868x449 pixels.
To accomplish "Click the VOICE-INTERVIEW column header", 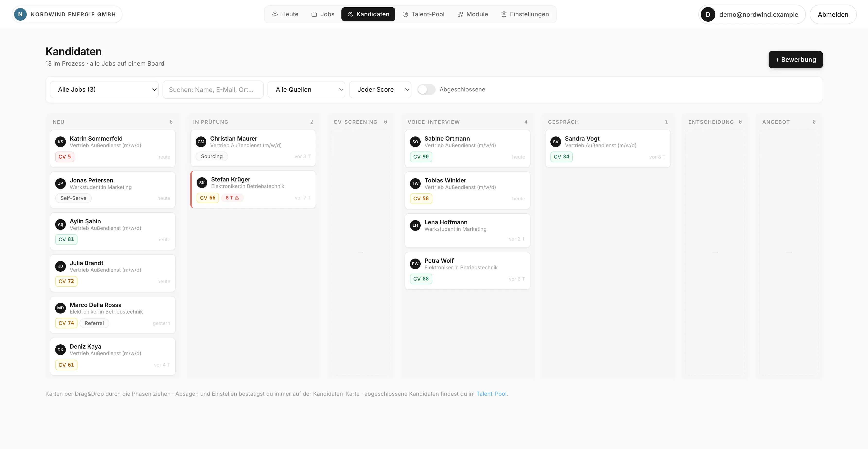I will [433, 122].
